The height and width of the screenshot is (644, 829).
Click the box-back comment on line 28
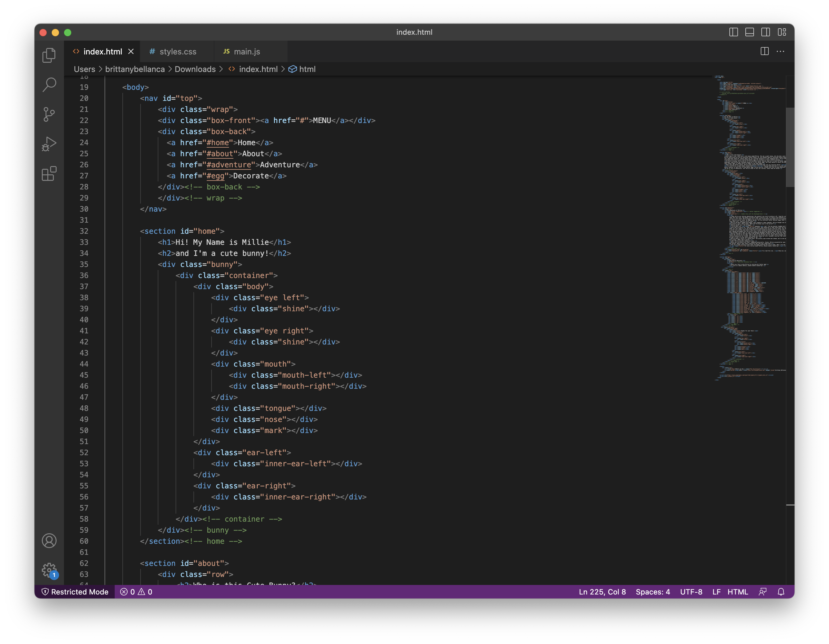pos(222,187)
